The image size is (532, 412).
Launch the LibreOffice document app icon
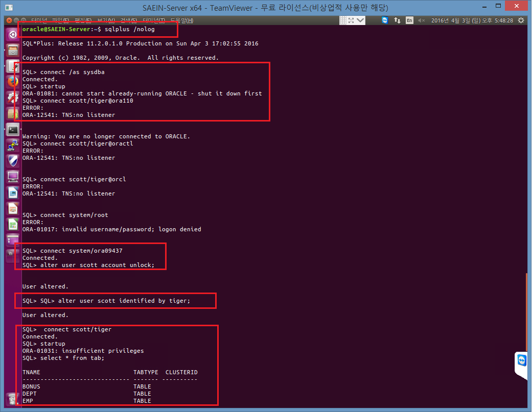click(x=13, y=192)
